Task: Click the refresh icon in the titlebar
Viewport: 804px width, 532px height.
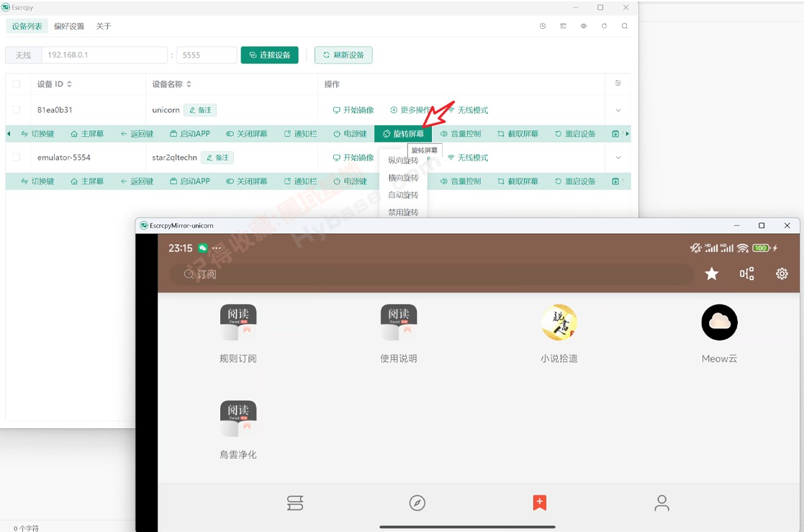Action: (605, 25)
